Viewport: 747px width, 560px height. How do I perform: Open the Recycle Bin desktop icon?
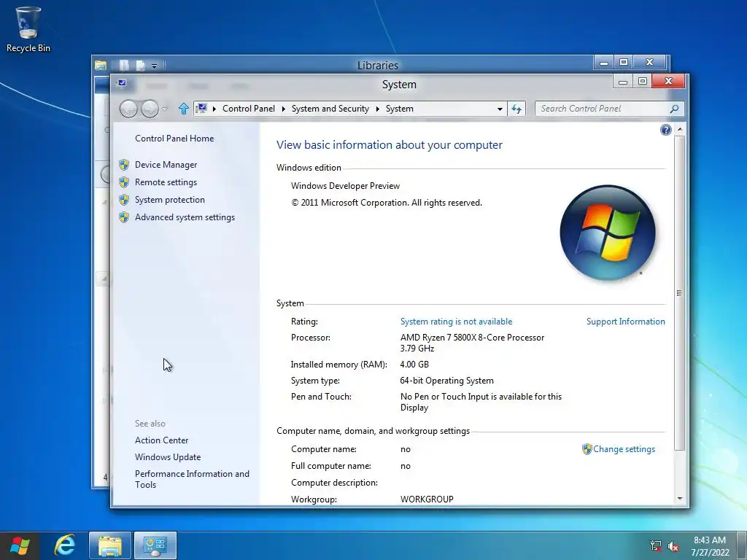[28, 28]
